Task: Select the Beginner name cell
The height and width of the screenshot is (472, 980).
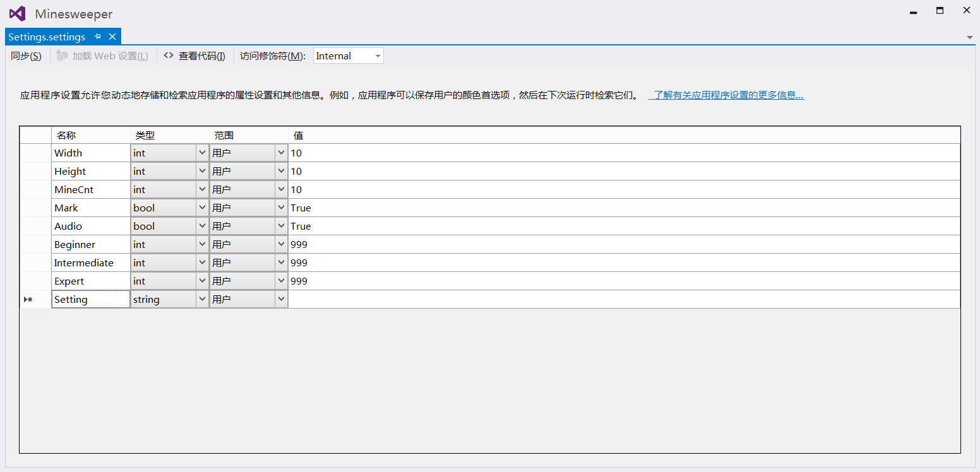Action: 91,244
